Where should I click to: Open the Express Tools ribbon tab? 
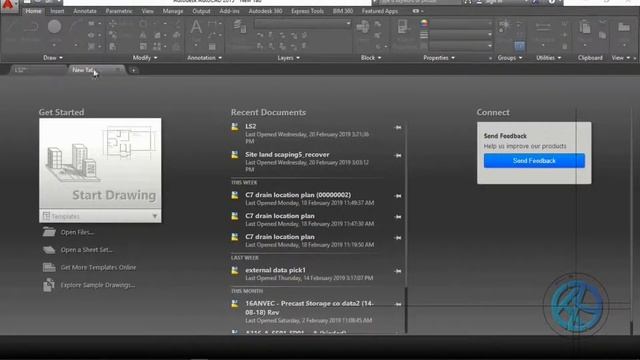(307, 11)
